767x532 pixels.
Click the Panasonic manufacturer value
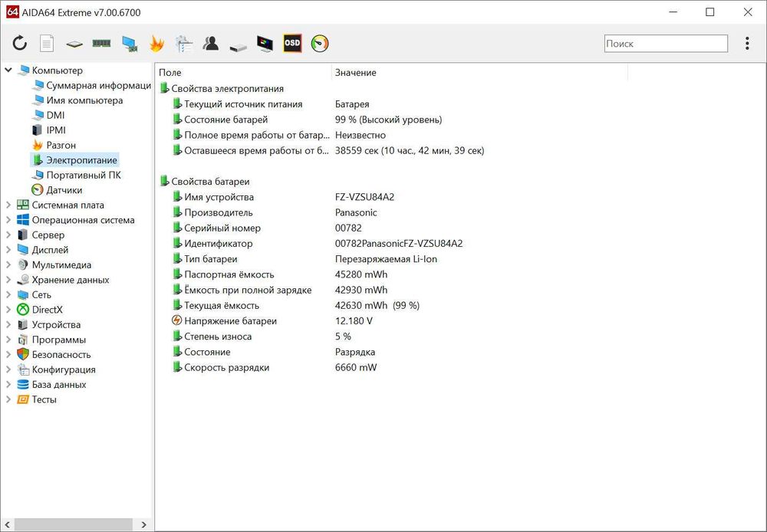(356, 212)
